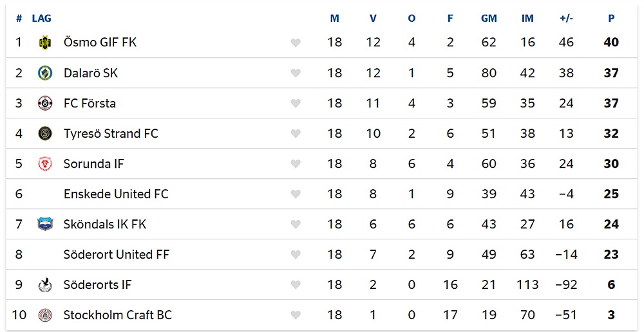Click the GM column header
Image resolution: width=644 pixels, height=332 pixels.
(x=489, y=19)
